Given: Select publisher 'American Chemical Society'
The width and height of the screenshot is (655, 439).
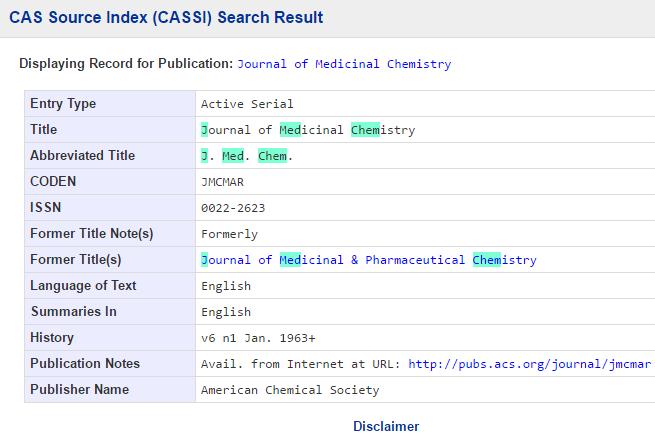Looking at the screenshot, I should point(290,390).
